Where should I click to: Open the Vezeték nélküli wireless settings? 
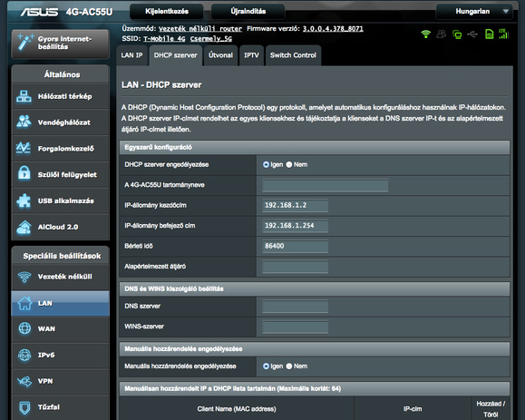pyautogui.click(x=60, y=277)
